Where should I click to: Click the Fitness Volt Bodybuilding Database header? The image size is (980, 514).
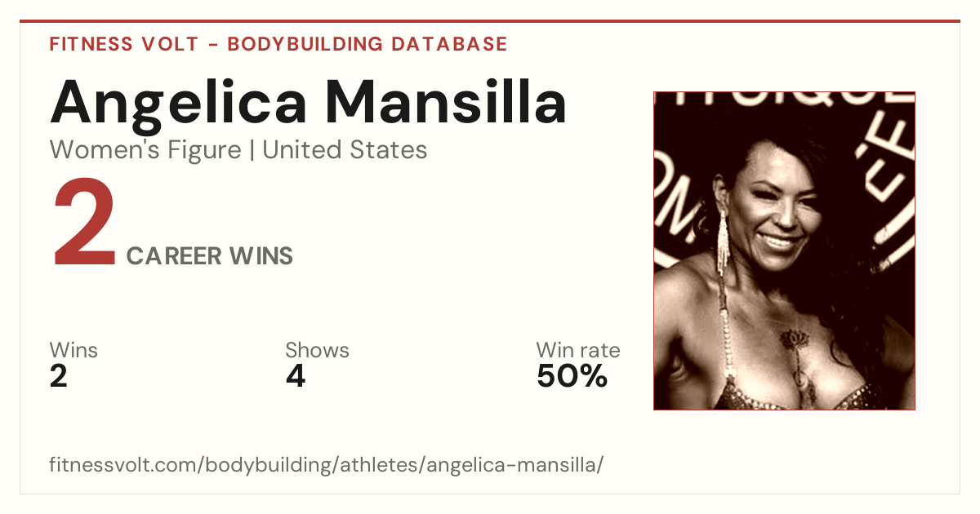(278, 44)
